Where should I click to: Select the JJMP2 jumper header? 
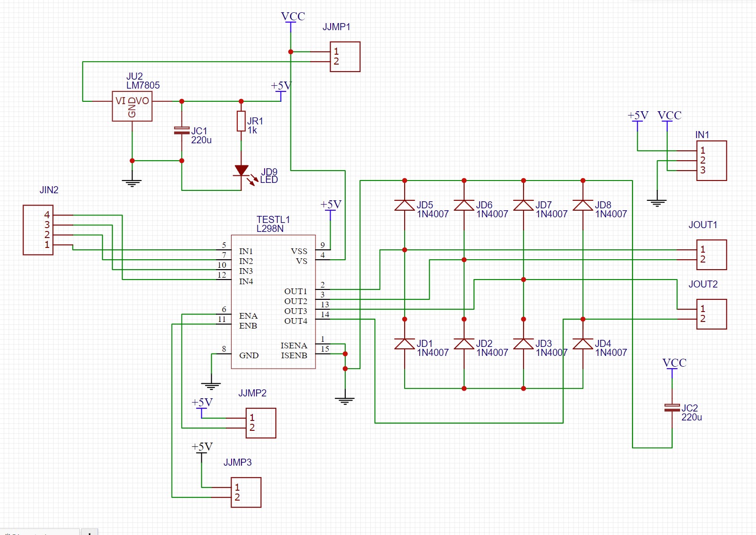coord(261,423)
